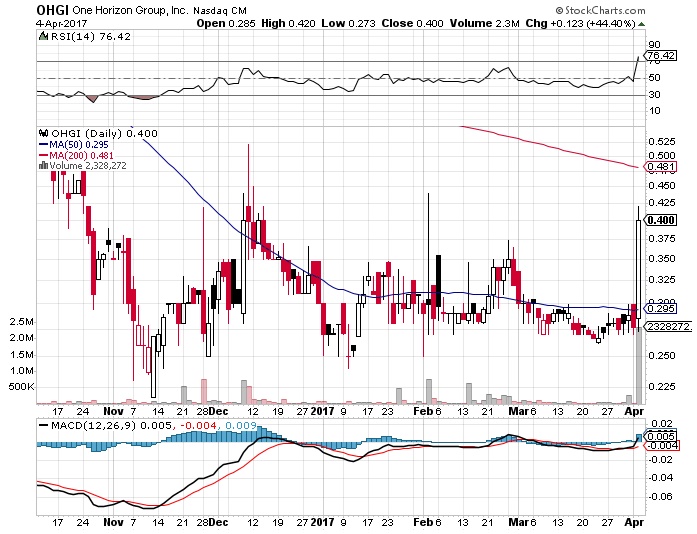Click the volume bars icon in the legend
Image resolution: width=697 pixels, height=534 pixels.
[x=44, y=165]
